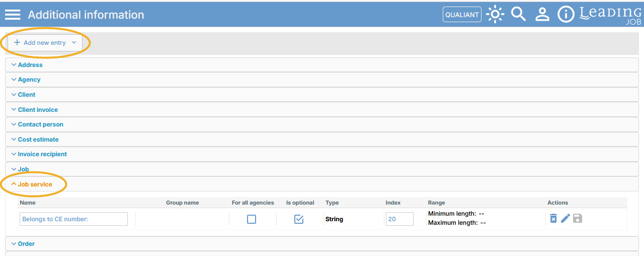Click the Name field Belongs to CE number
This screenshot has height=256, width=644.
point(73,219)
